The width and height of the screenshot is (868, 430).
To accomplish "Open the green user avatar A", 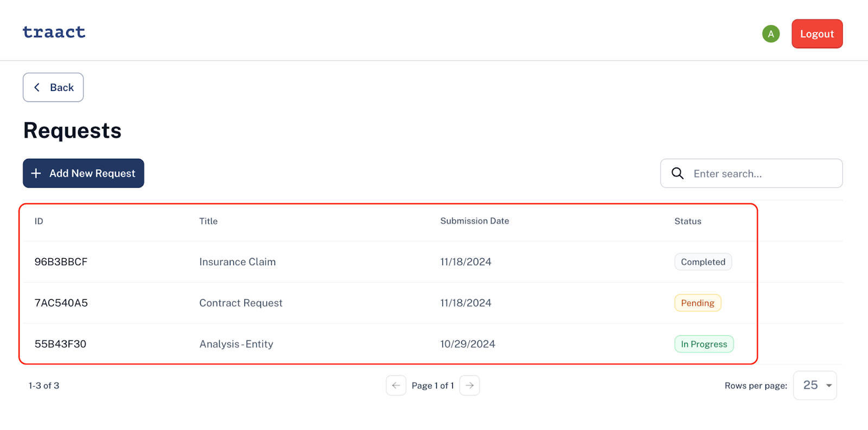I will point(771,34).
